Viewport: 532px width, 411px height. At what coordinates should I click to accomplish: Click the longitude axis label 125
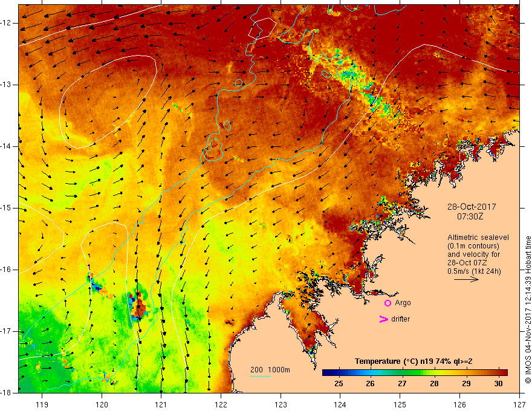coord(400,404)
